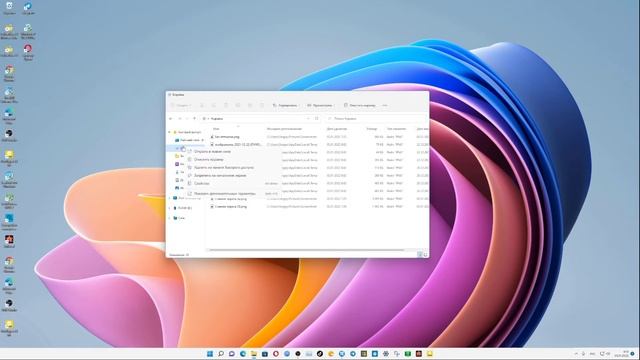Image resolution: width=640 pixels, height=360 pixels.
Task: Open the See more (...) toolbar menu
Action: [x=384, y=105]
